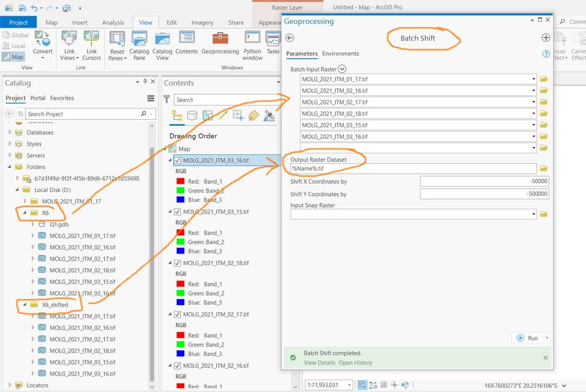Open the Tasks pane
Viewport: 586px width, 392px height.
(273, 43)
